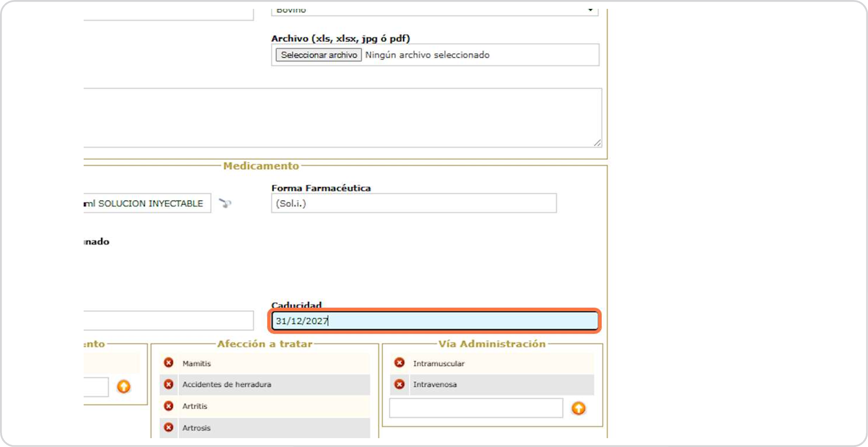Click empty field left of Caducidad
Screen dimensions: 868x447
pos(168,321)
